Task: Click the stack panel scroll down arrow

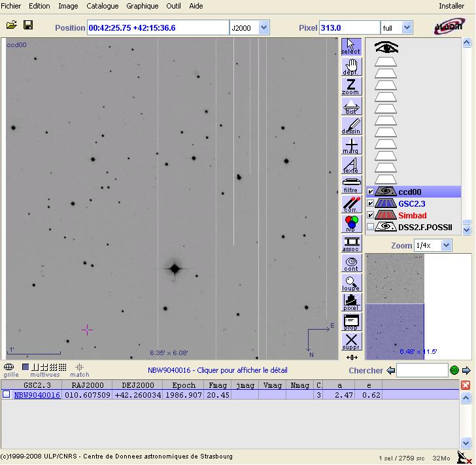Action: [x=467, y=230]
